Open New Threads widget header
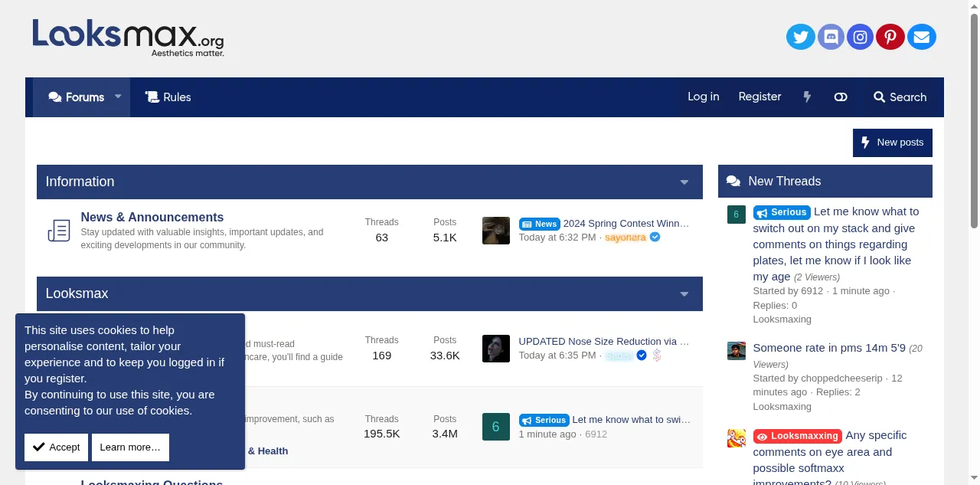The width and height of the screenshot is (980, 485). 784,181
